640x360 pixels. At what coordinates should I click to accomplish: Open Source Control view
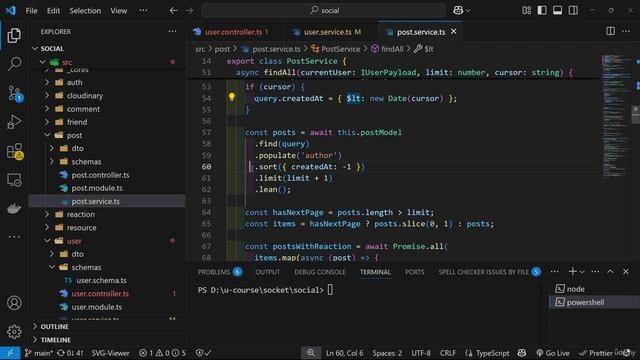coord(15,93)
